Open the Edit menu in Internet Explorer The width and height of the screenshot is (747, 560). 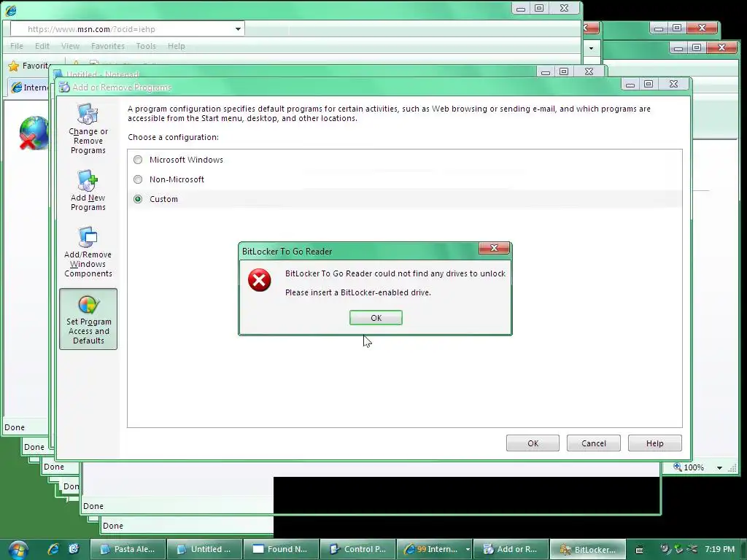pos(42,46)
